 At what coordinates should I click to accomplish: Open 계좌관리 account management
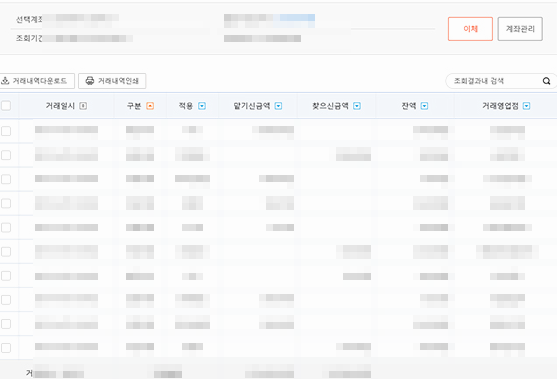pyautogui.click(x=520, y=29)
